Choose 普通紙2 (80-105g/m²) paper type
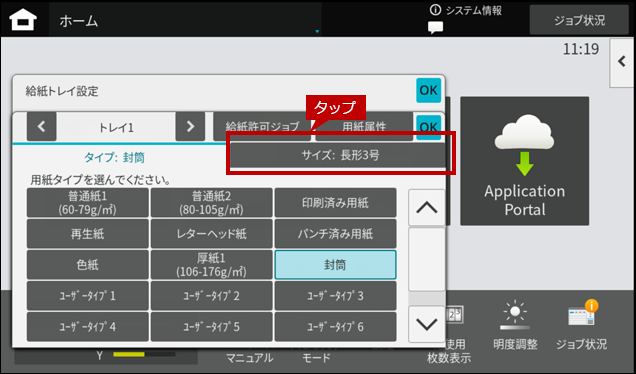Screen dimensions: 636x374 pyautogui.click(x=211, y=202)
